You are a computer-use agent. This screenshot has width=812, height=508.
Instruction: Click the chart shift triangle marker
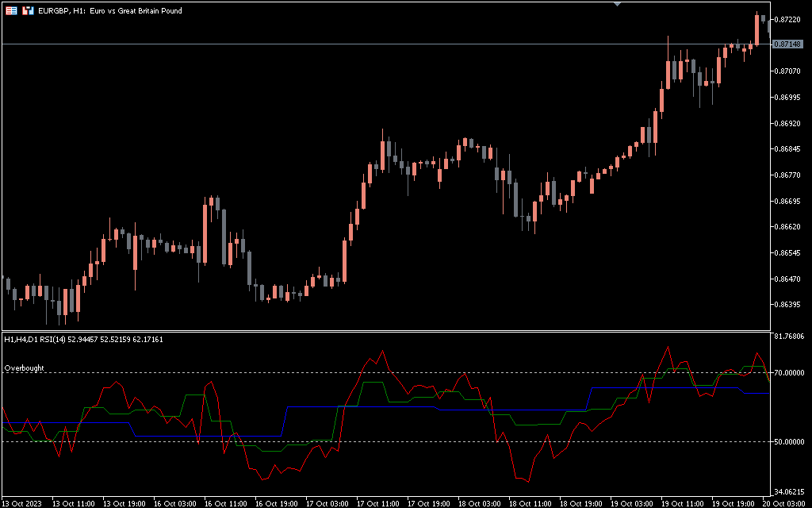click(x=619, y=4)
